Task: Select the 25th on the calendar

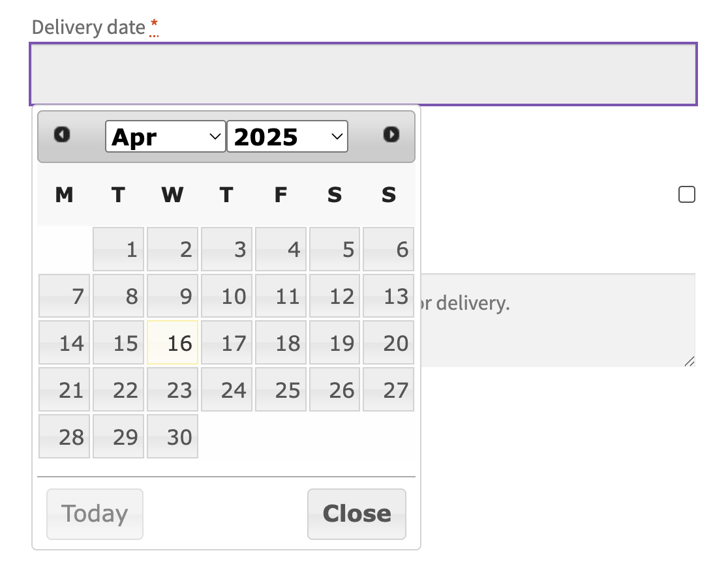Action: tap(281, 390)
